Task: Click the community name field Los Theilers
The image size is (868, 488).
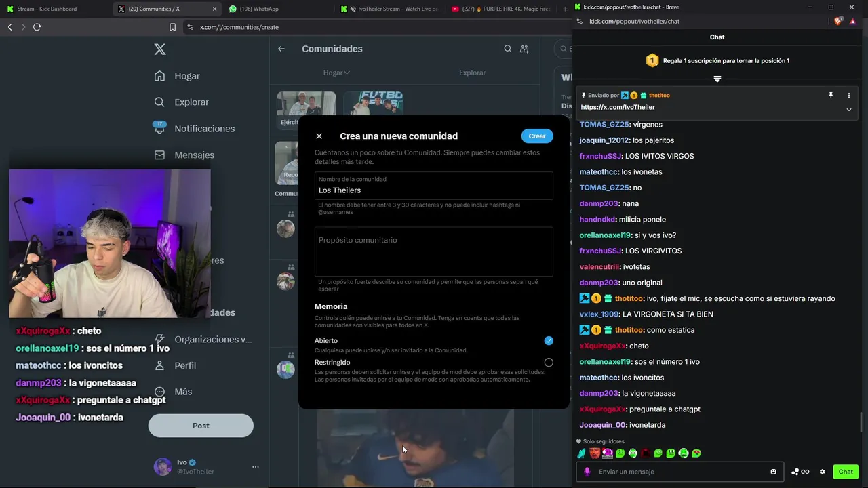Action: tap(434, 186)
